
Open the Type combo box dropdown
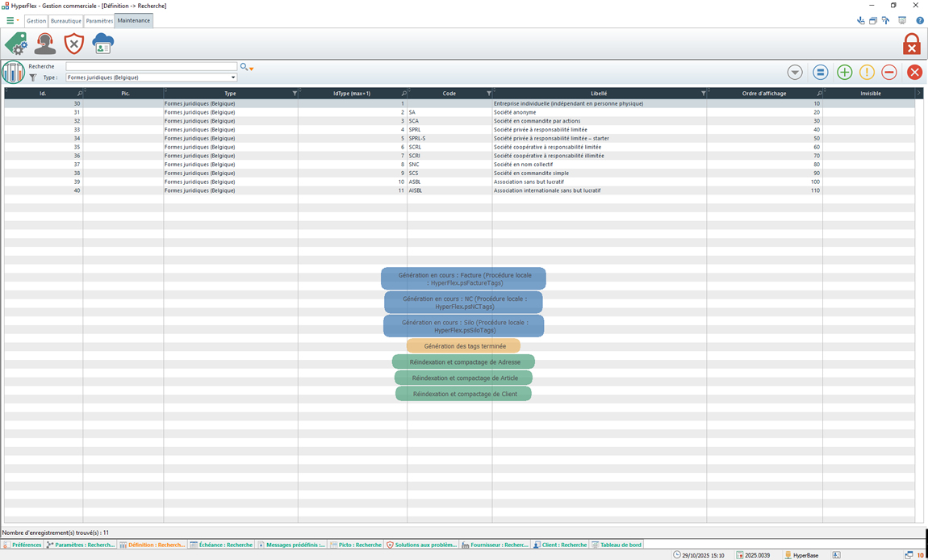click(233, 77)
